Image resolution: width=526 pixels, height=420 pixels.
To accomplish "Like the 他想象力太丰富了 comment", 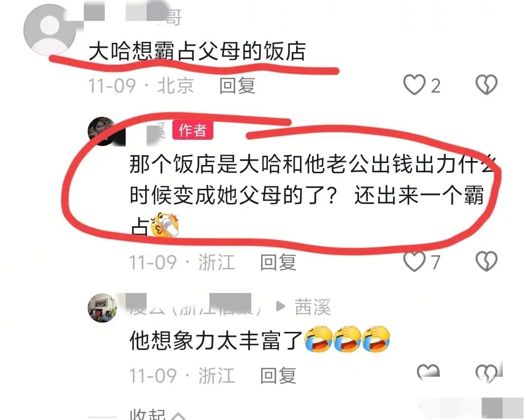I will (x=428, y=371).
